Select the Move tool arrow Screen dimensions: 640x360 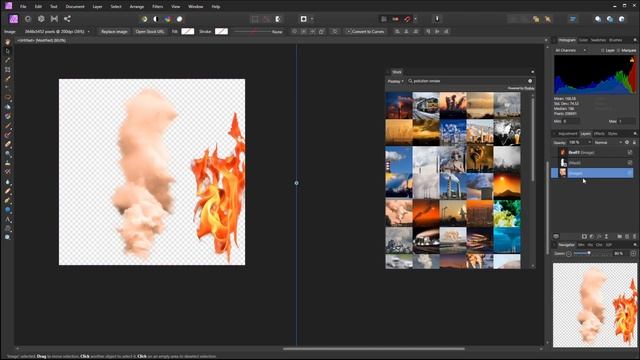pyautogui.click(x=7, y=51)
